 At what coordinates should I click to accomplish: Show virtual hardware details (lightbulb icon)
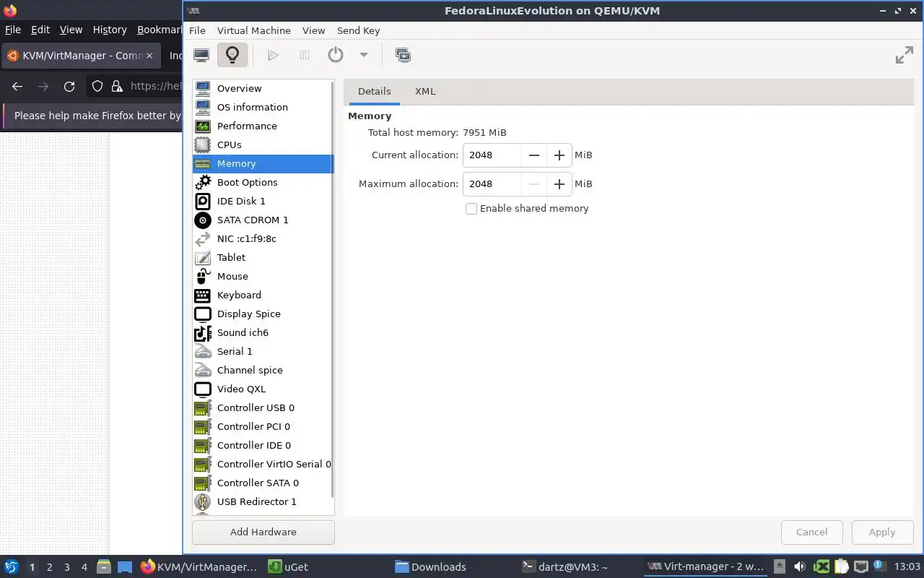tap(232, 55)
